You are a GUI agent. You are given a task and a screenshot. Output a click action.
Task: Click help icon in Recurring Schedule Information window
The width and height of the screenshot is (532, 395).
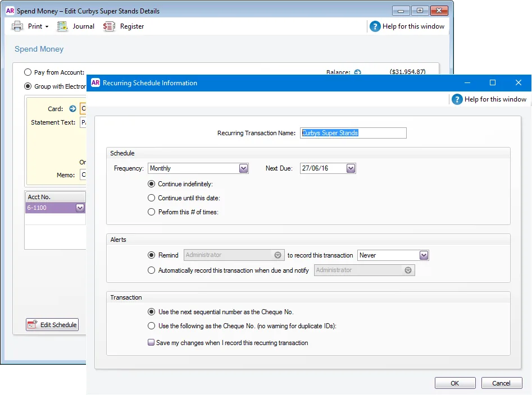(457, 99)
